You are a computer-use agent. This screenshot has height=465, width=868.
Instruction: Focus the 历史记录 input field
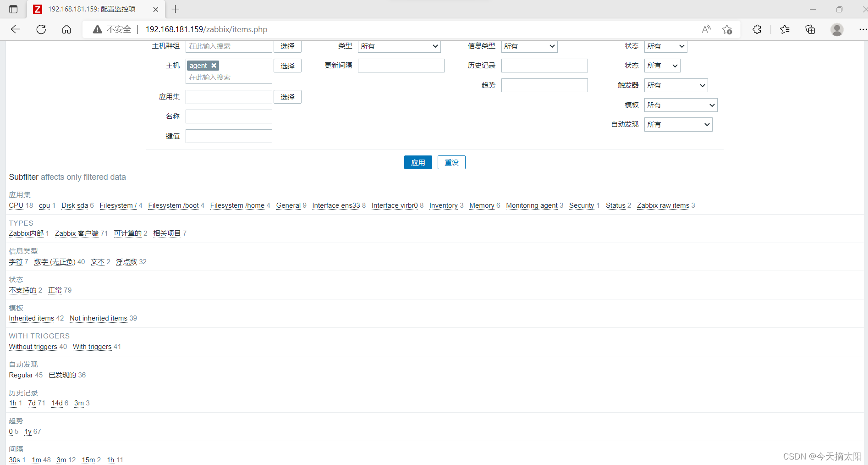(x=544, y=66)
